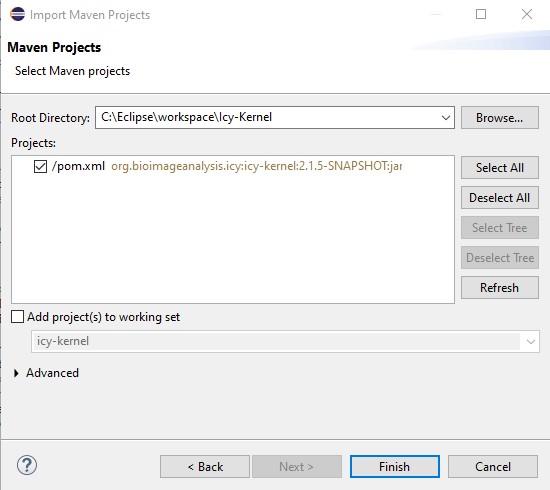
Task: Go to previous step with Back
Action: (x=205, y=466)
